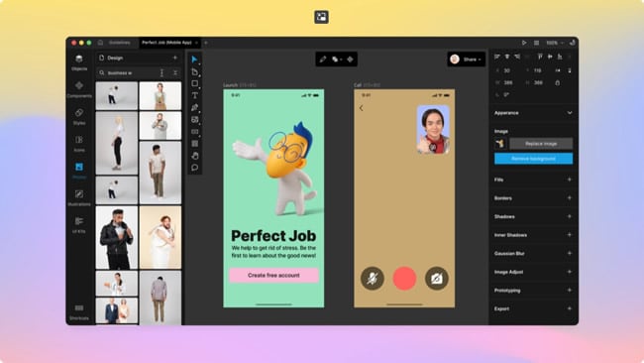Click the back arrow on Call screen

[362, 108]
